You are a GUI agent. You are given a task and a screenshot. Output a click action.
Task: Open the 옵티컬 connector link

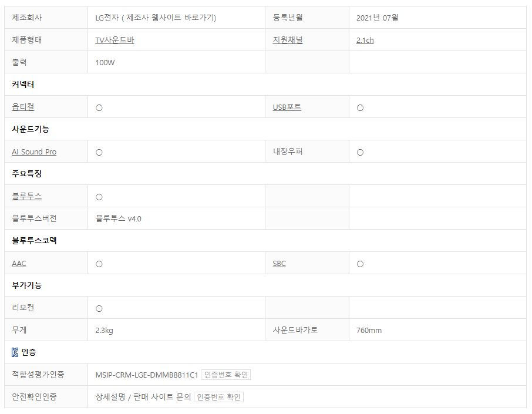click(x=23, y=107)
